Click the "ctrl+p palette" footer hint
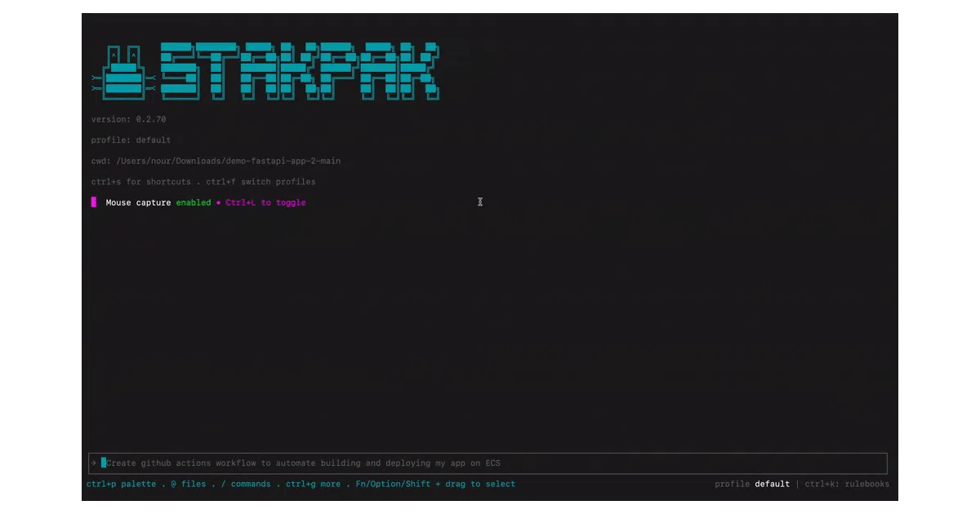Viewport: 980px width, 514px height. pyautogui.click(x=121, y=484)
